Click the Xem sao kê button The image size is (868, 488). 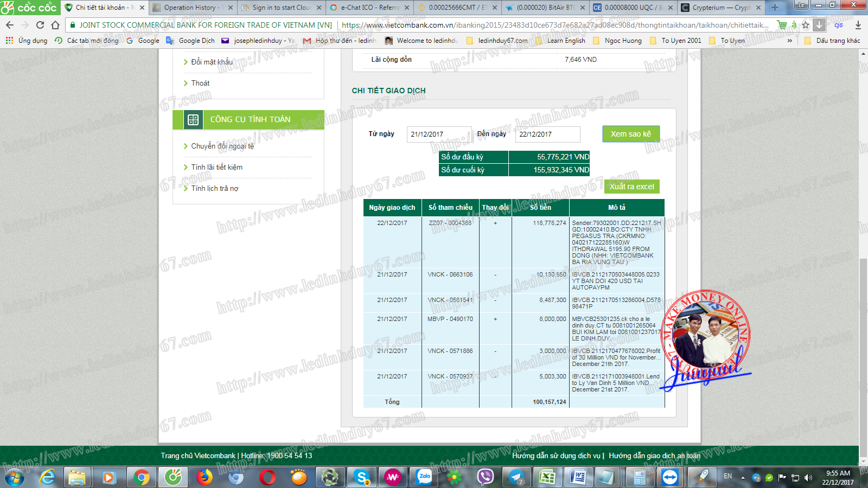tap(631, 134)
